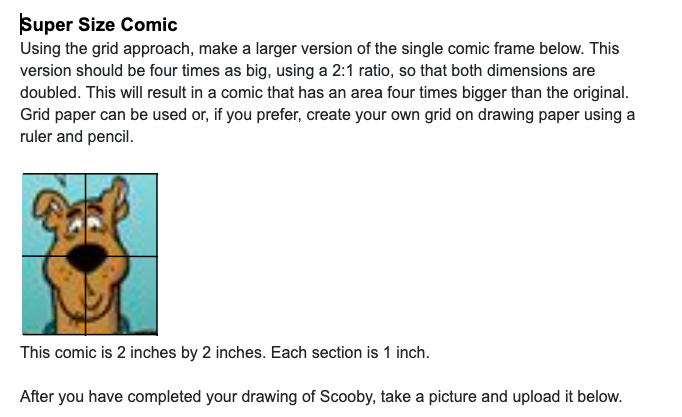Click the lower-right grid section of the comic
Viewport: 682px width, 417px height.
click(x=122, y=295)
